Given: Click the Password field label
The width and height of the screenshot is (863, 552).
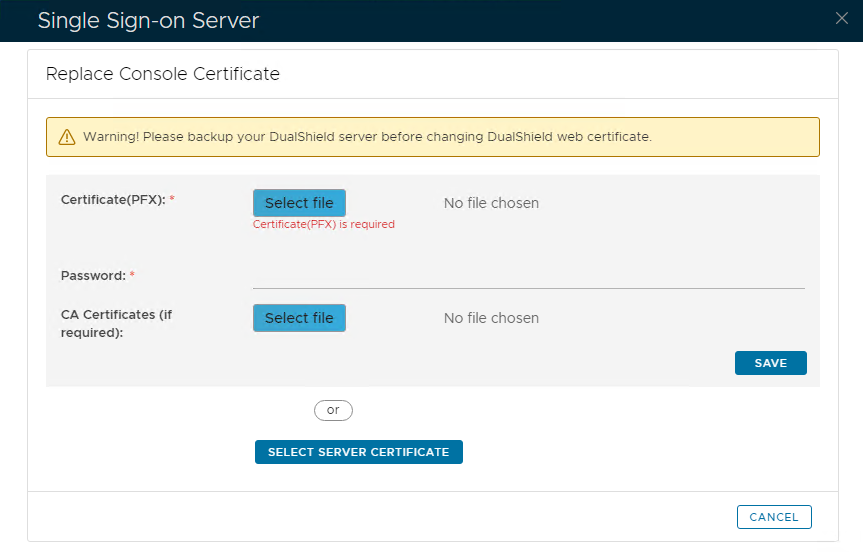Looking at the screenshot, I should click(92, 275).
